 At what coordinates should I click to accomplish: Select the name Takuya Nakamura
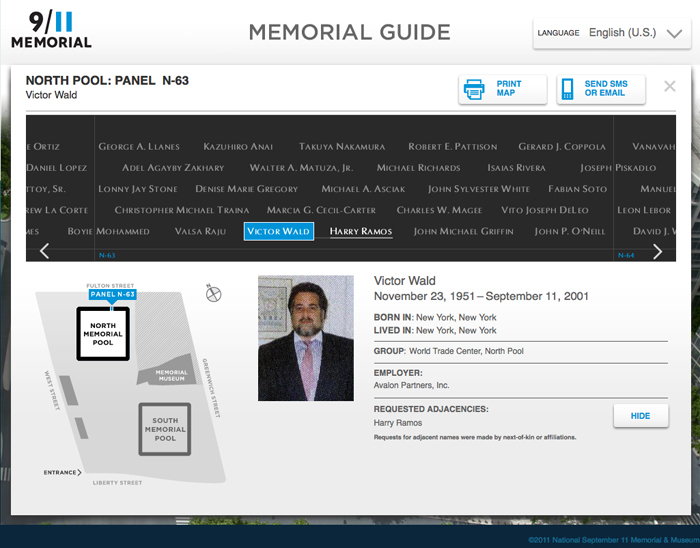342,146
